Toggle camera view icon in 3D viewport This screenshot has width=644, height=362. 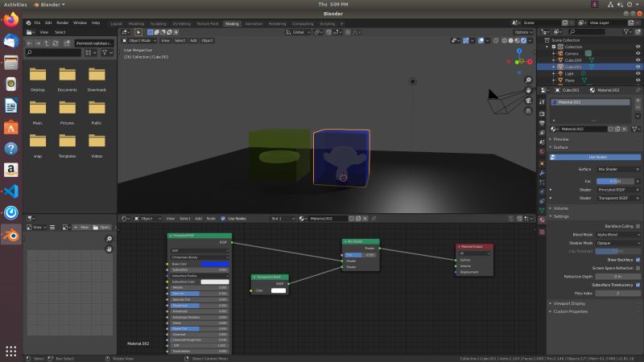pos(528,101)
